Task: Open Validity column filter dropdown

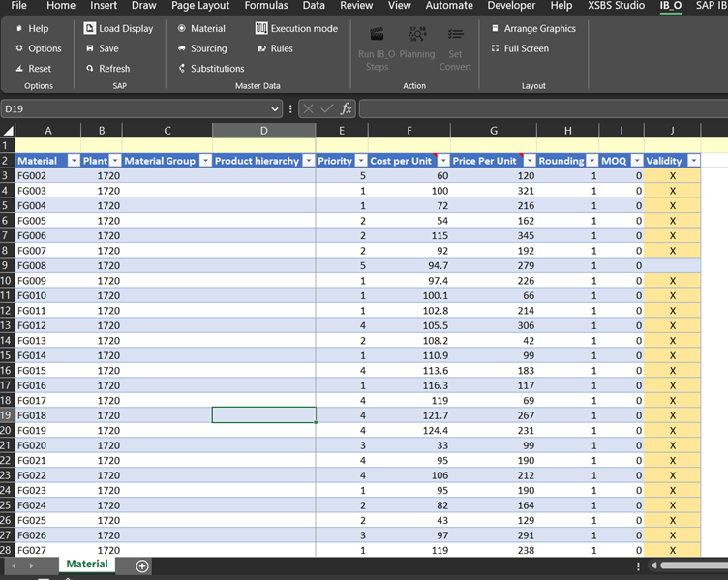Action: (x=694, y=161)
